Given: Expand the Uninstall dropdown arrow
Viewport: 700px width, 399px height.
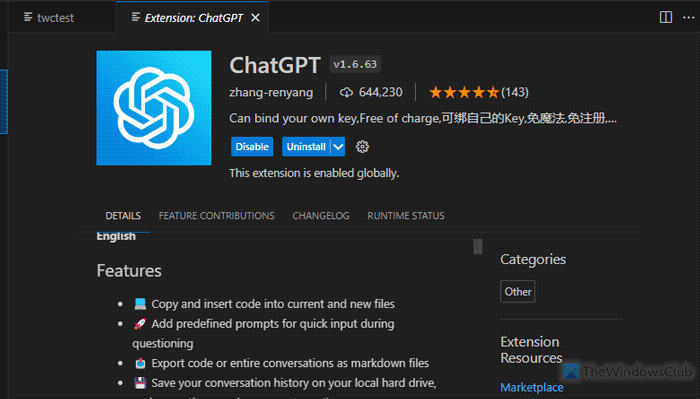Looking at the screenshot, I should (338, 147).
